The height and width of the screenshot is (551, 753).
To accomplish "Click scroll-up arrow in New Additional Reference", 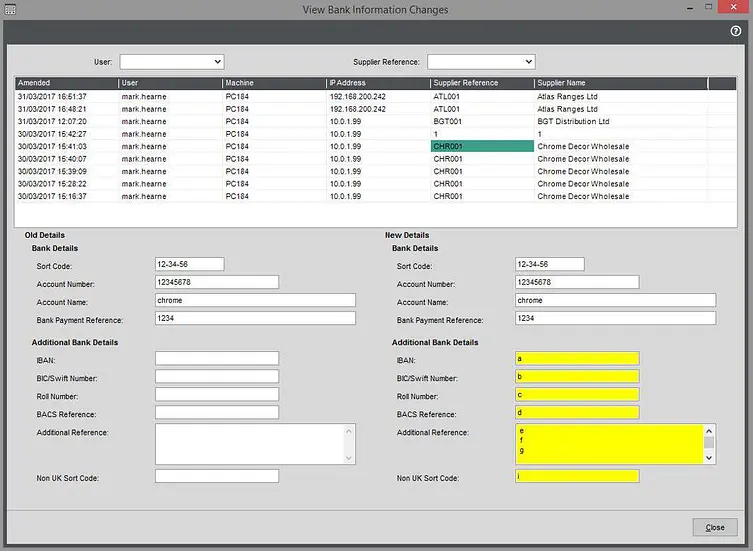I will tap(709, 430).
